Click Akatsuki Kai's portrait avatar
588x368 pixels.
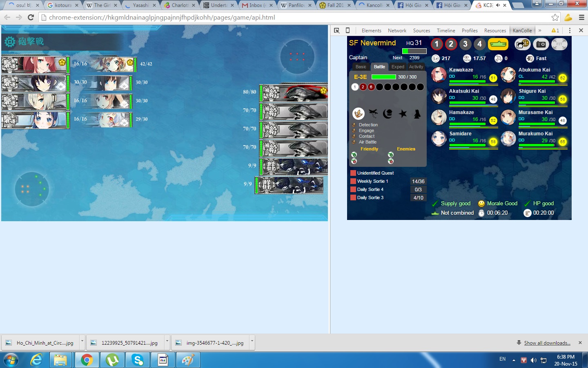[x=439, y=96]
